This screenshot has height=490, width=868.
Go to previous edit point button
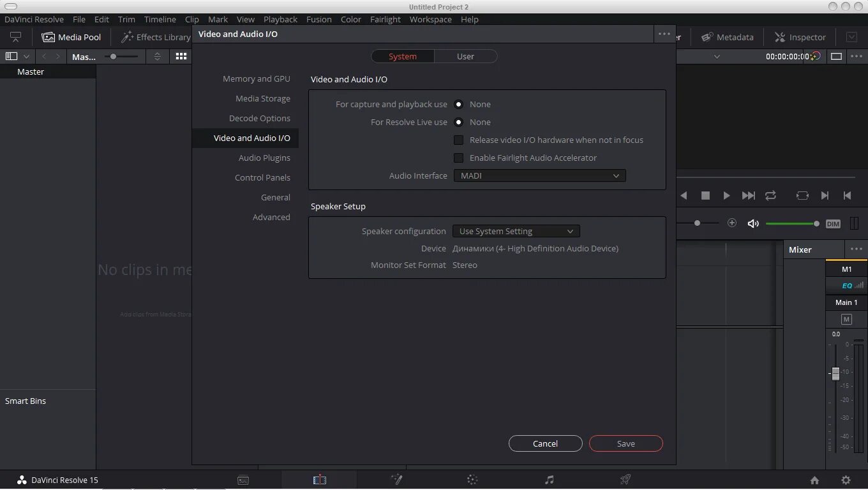[x=847, y=195]
